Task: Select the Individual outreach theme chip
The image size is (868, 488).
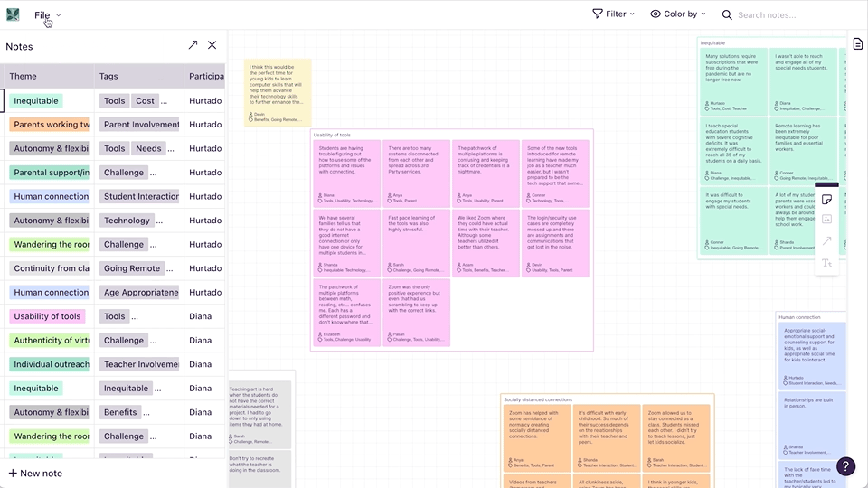Action: click(x=49, y=364)
